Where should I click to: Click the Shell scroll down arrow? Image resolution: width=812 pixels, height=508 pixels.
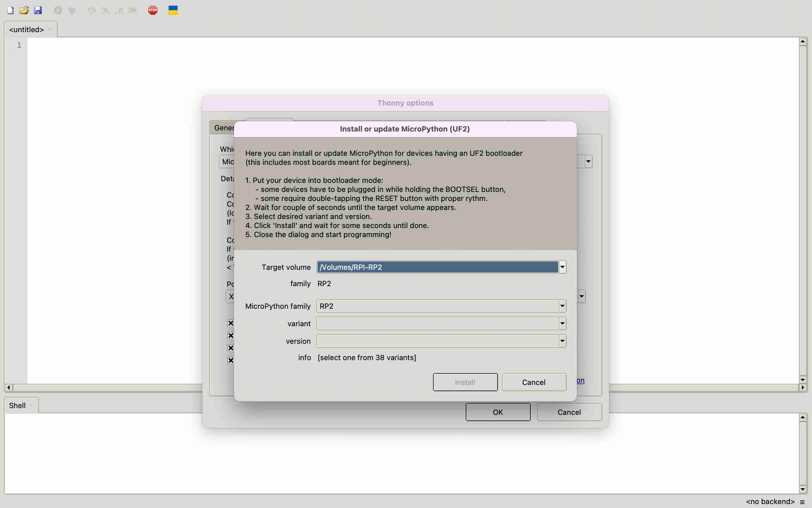point(803,489)
